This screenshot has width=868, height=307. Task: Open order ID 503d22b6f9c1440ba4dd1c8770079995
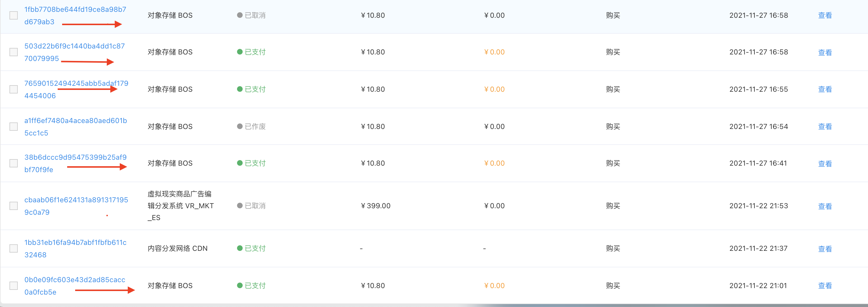click(74, 46)
